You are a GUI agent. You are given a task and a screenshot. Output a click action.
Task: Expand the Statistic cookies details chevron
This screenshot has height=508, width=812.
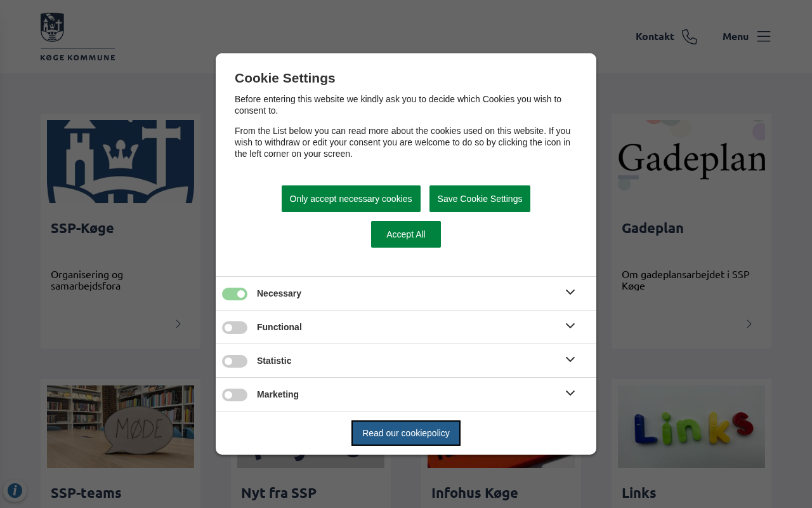click(570, 359)
